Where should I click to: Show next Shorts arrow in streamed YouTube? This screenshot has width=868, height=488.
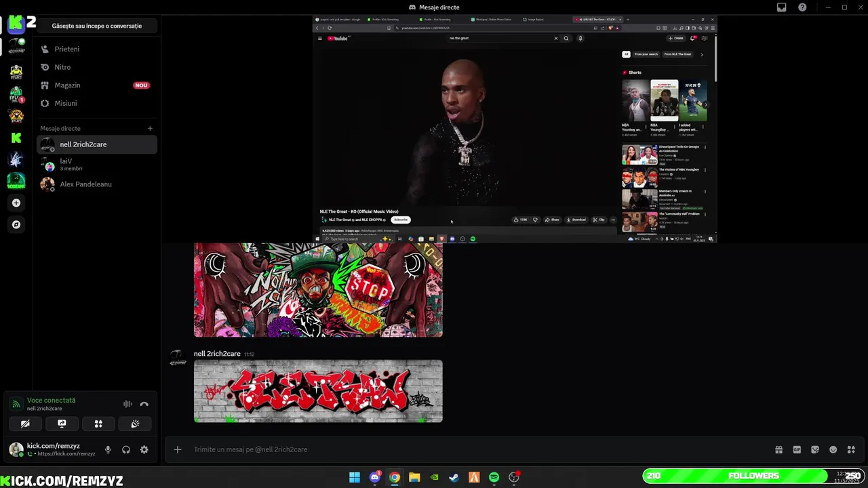click(705, 104)
